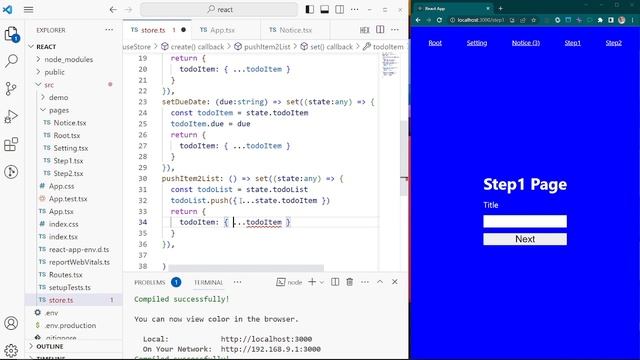Open index.css in the file tree
Screen dimensions: 640x360
63,224
